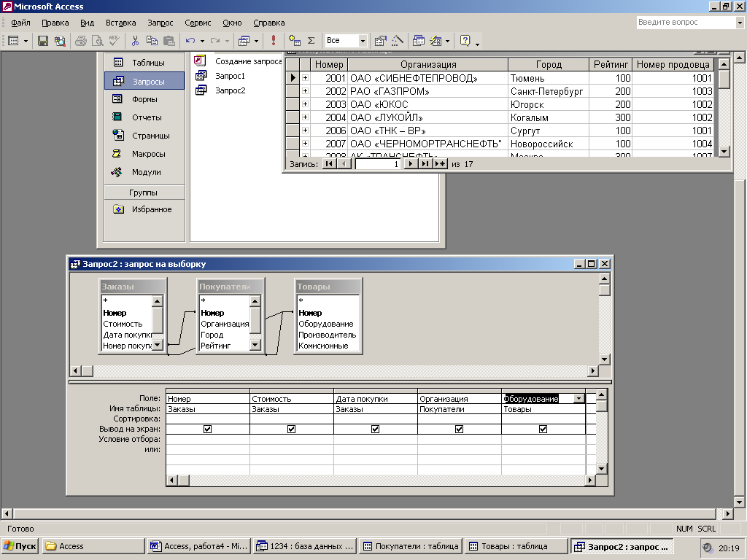
Task: Launch the expression Builder wand icon
Action: [398, 41]
